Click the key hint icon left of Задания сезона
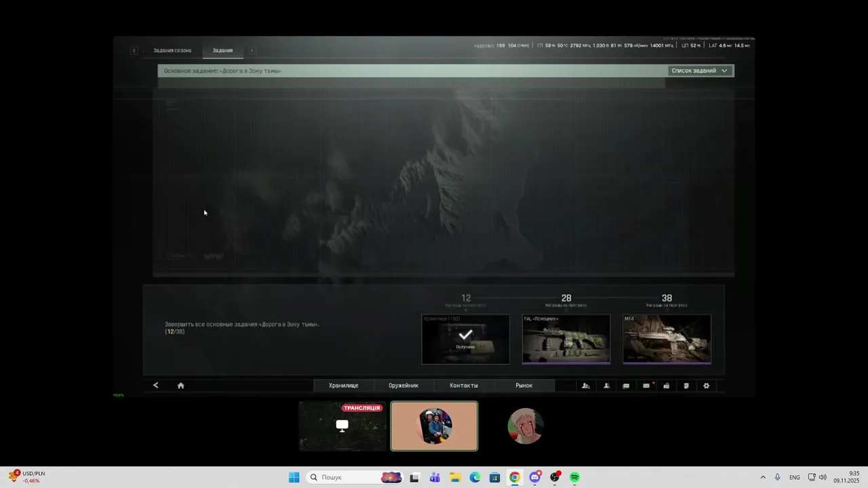 click(134, 50)
